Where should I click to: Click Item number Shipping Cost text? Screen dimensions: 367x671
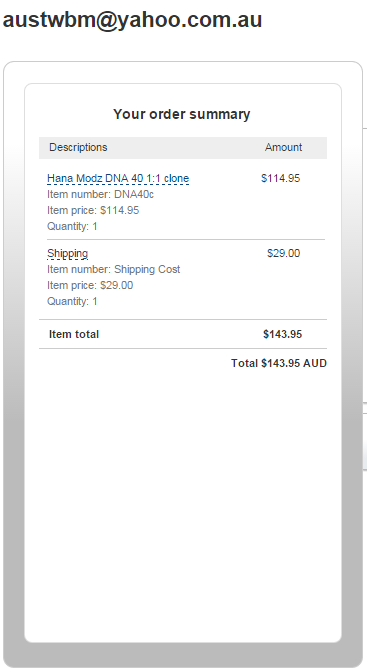[x=114, y=270]
